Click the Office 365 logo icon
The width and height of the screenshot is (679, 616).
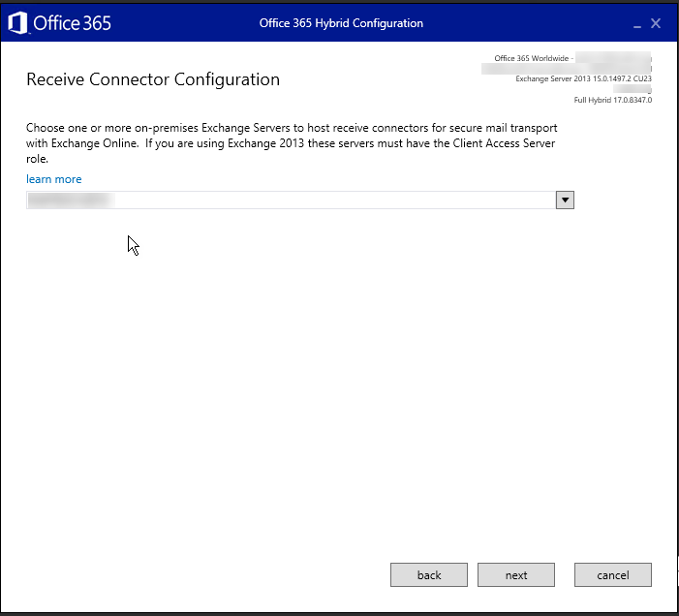click(17, 23)
